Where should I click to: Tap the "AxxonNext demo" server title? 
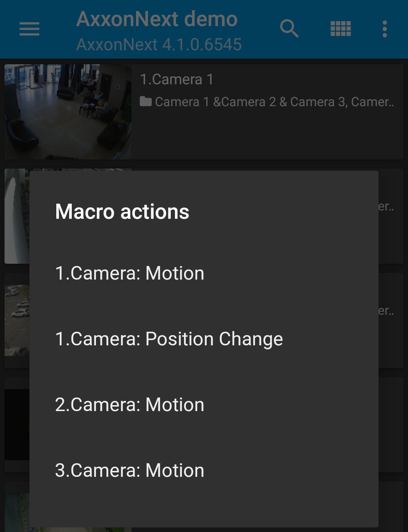pos(157,19)
